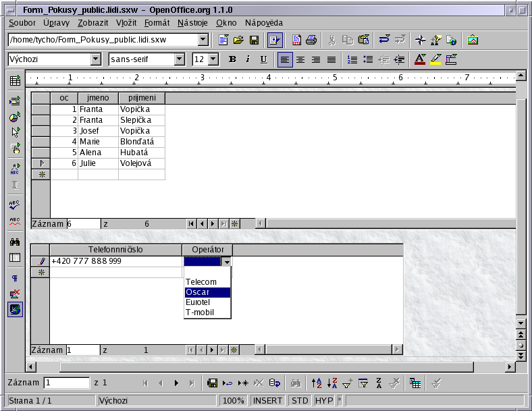Click the Telefonní číslo column header

point(115,250)
